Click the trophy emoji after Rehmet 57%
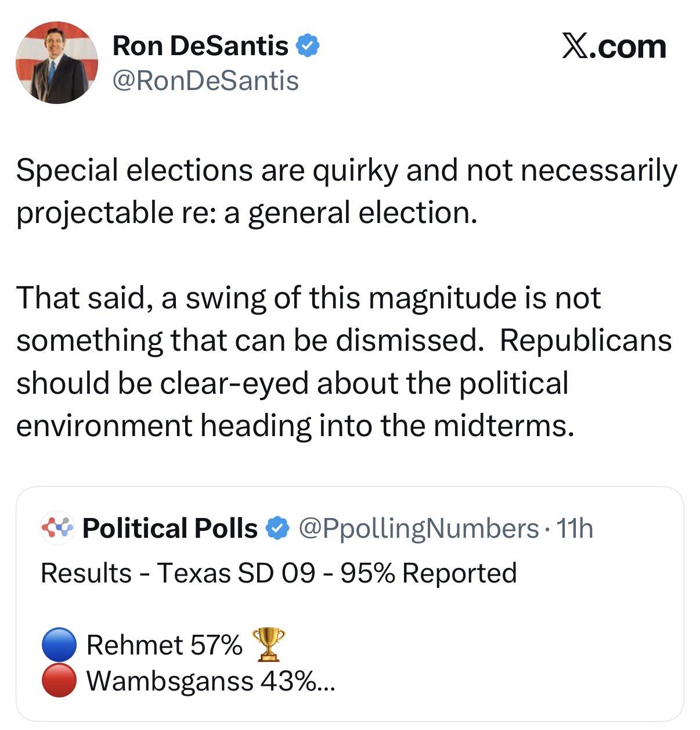The height and width of the screenshot is (730, 700). (x=268, y=644)
